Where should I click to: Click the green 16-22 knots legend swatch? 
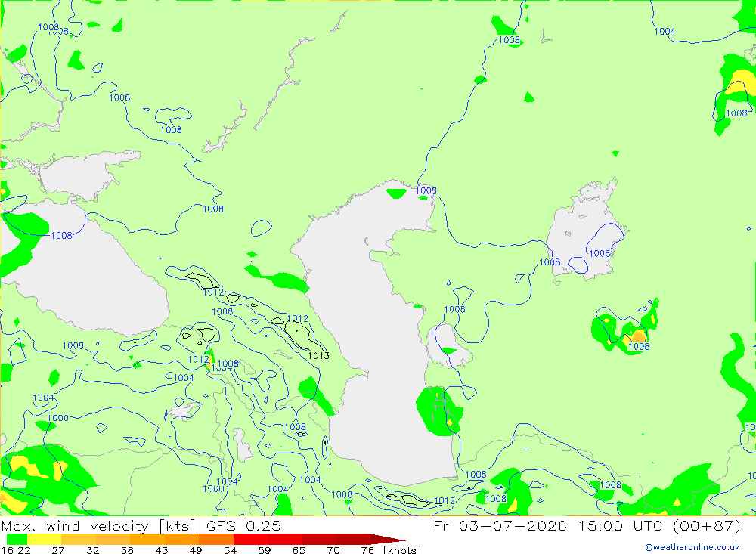17,539
